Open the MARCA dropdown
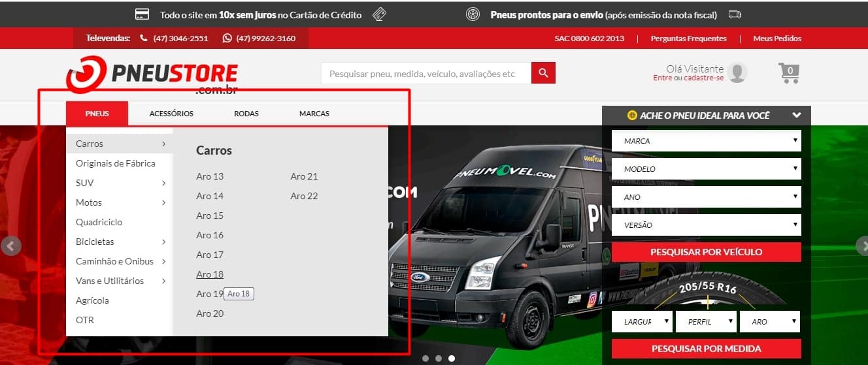This screenshot has width=868, height=365. tap(707, 140)
